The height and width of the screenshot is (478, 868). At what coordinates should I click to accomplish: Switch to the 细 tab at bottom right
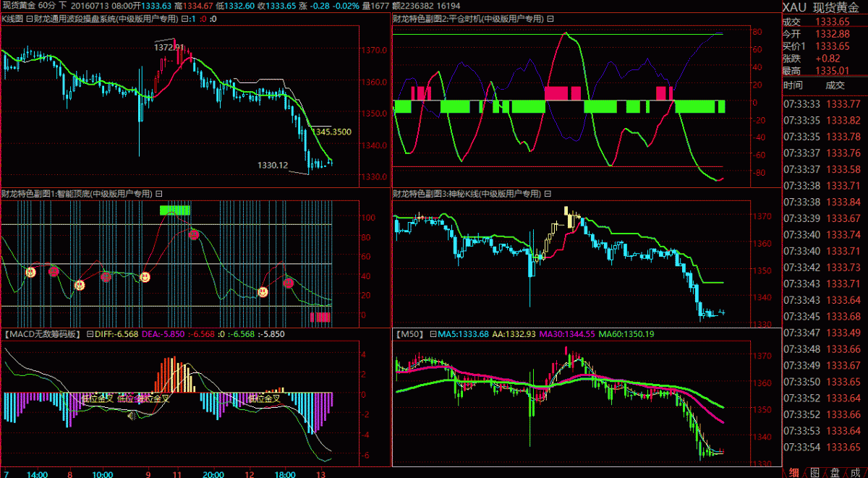click(794, 471)
